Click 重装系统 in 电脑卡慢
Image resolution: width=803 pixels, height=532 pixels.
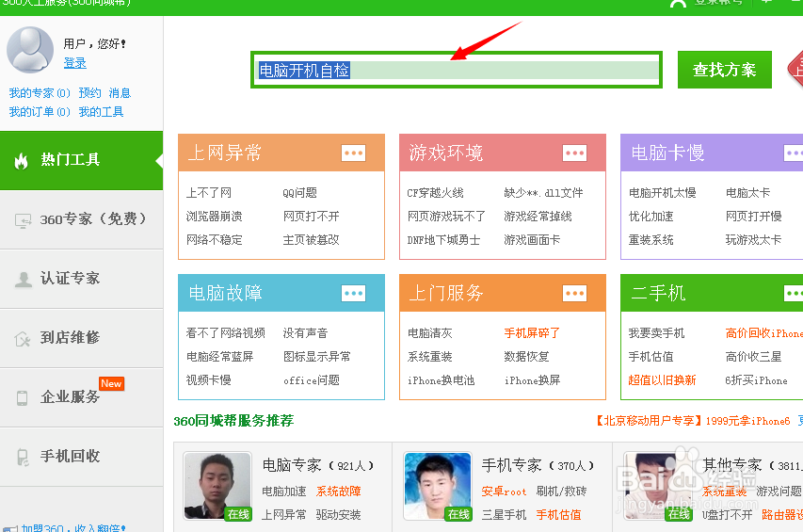650,240
